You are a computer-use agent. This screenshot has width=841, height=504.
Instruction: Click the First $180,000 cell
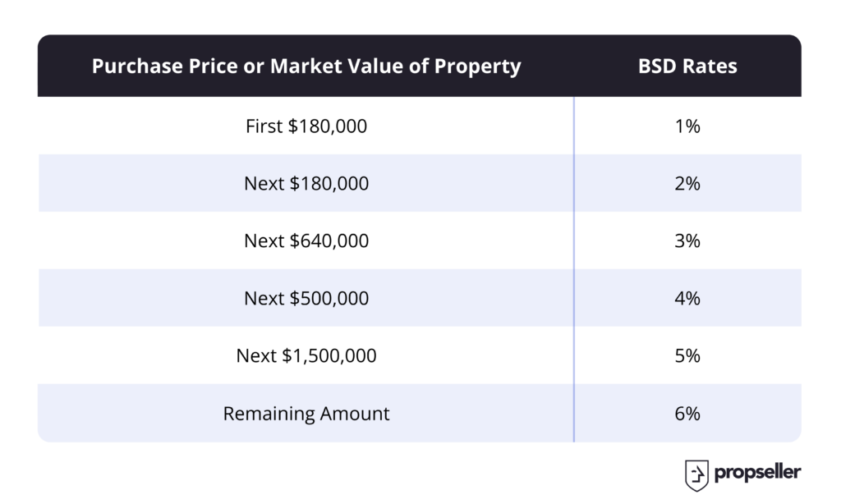click(x=306, y=126)
